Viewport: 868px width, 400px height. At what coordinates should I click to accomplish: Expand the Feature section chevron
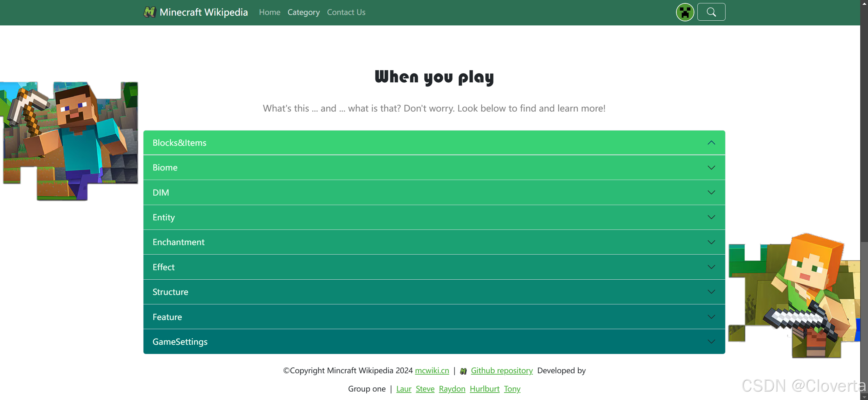711,317
